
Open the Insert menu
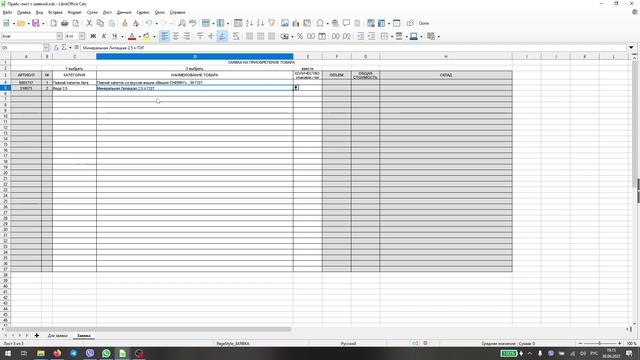coord(55,12)
